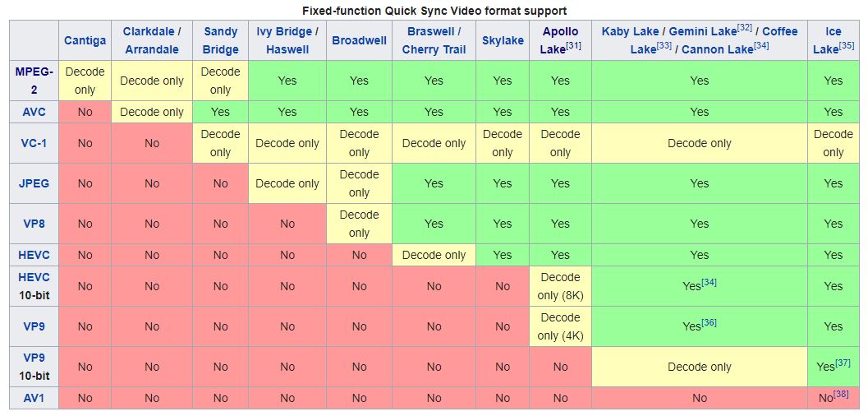Click the Haswell link
This screenshot has width=868, height=416.
pos(287,49)
